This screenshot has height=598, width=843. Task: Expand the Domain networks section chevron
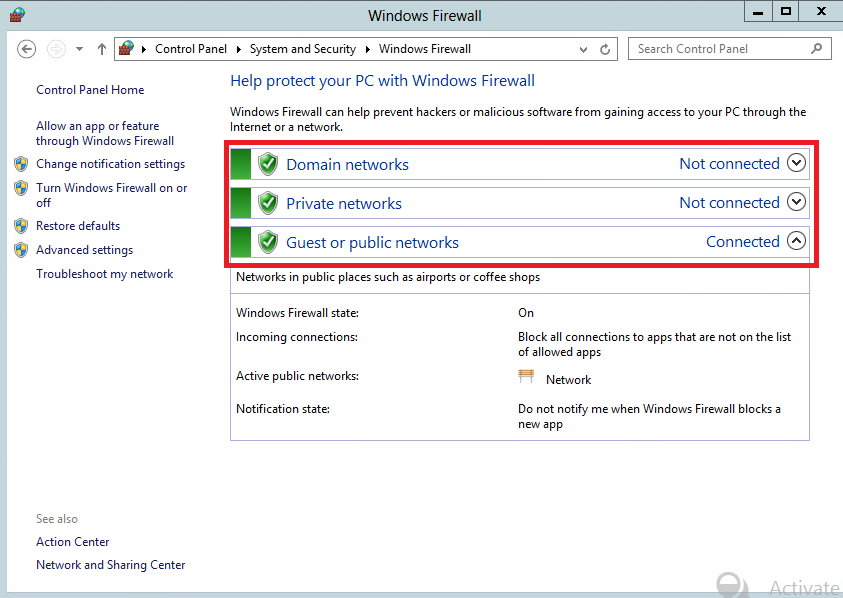pyautogui.click(x=796, y=162)
